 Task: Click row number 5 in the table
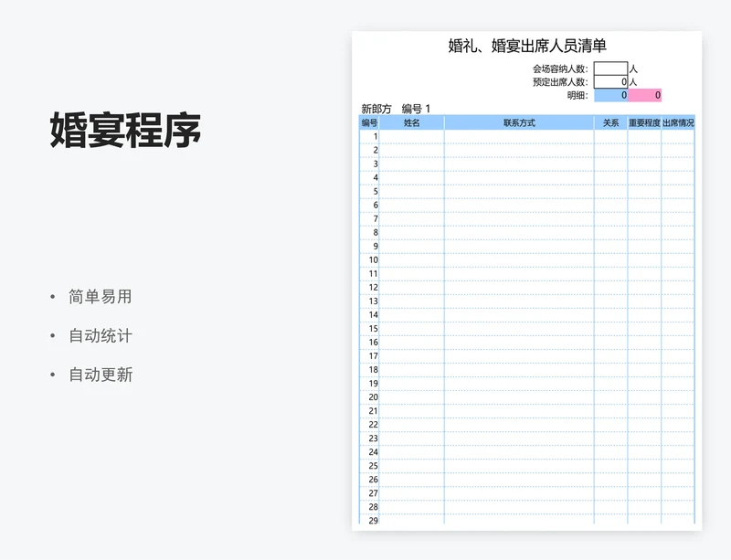tap(376, 191)
